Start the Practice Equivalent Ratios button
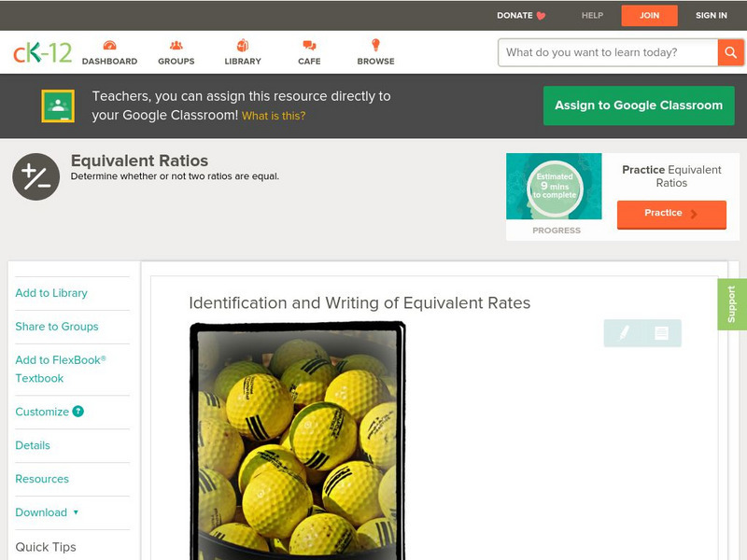 click(671, 215)
